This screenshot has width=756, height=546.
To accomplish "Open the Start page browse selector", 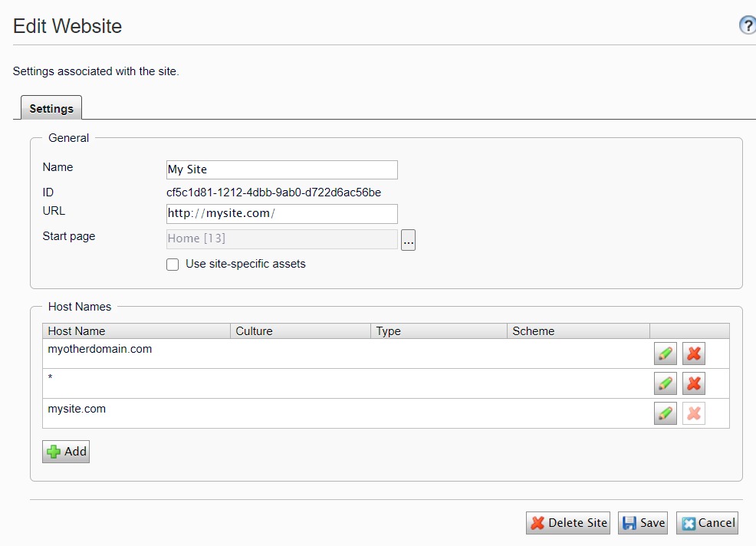I will coord(408,240).
